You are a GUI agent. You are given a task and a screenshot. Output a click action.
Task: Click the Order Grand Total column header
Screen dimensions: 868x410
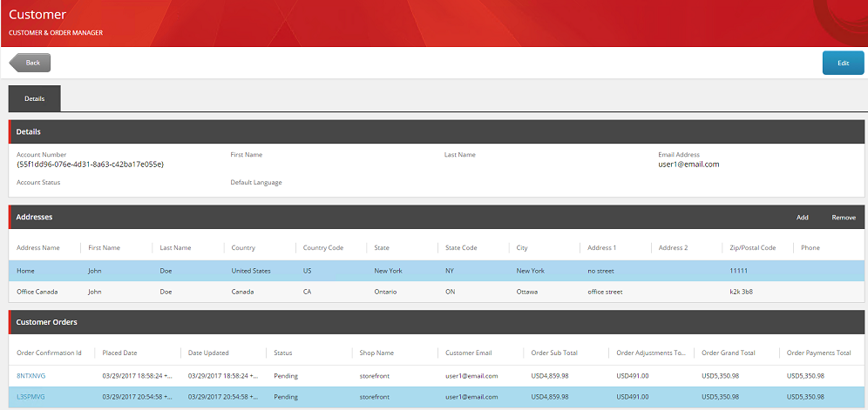729,353
